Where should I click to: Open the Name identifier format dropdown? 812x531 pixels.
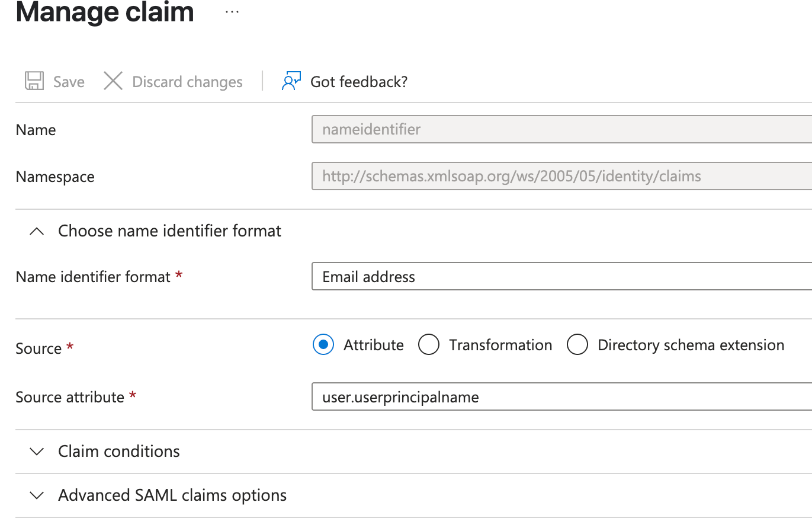click(x=560, y=277)
